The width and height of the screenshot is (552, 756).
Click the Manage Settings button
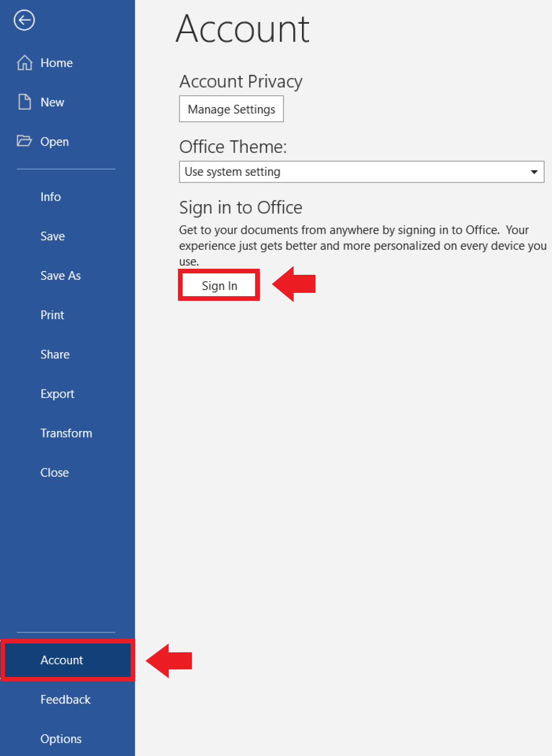click(x=231, y=109)
